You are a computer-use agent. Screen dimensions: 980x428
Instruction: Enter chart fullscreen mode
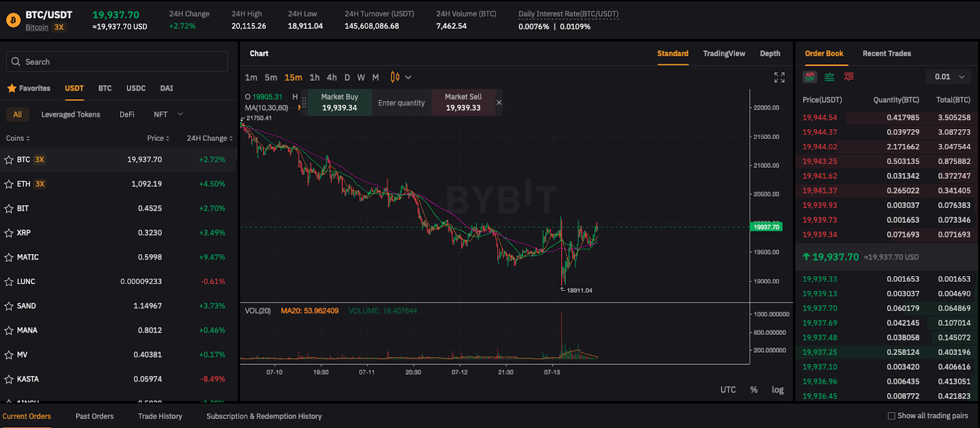coord(779,77)
